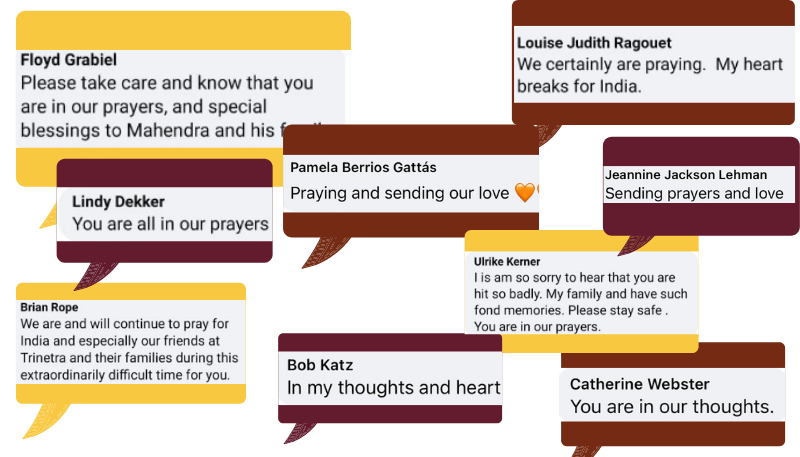This screenshot has height=457, width=800.
Task: Click Catherine Webster's name
Action: 639,384
